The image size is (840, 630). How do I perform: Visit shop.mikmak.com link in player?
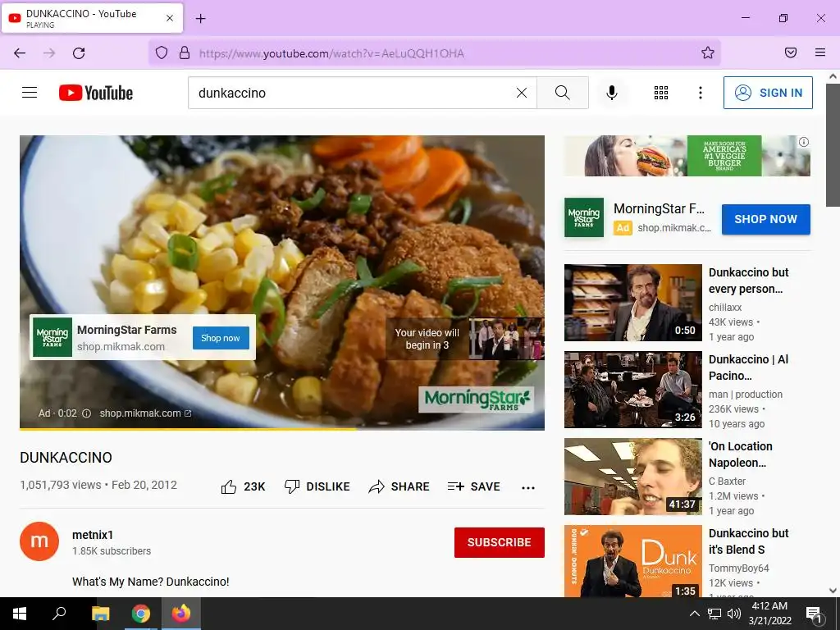click(145, 413)
